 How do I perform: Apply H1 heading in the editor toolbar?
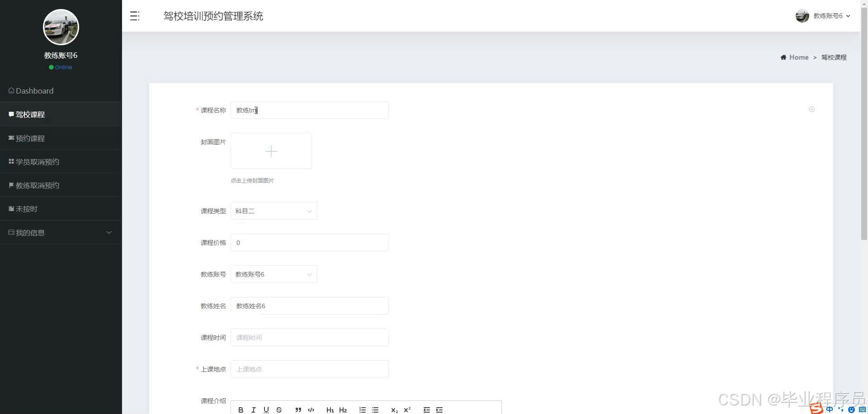(x=330, y=409)
